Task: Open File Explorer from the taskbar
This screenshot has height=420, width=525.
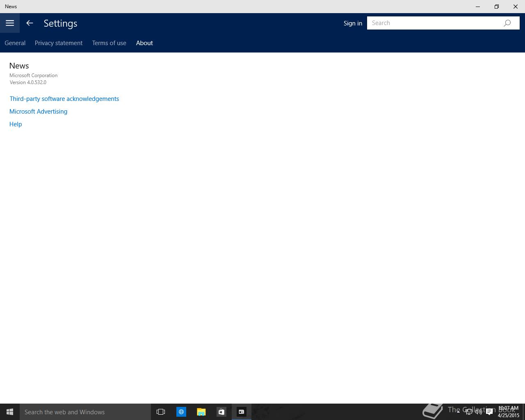Action: 201,412
